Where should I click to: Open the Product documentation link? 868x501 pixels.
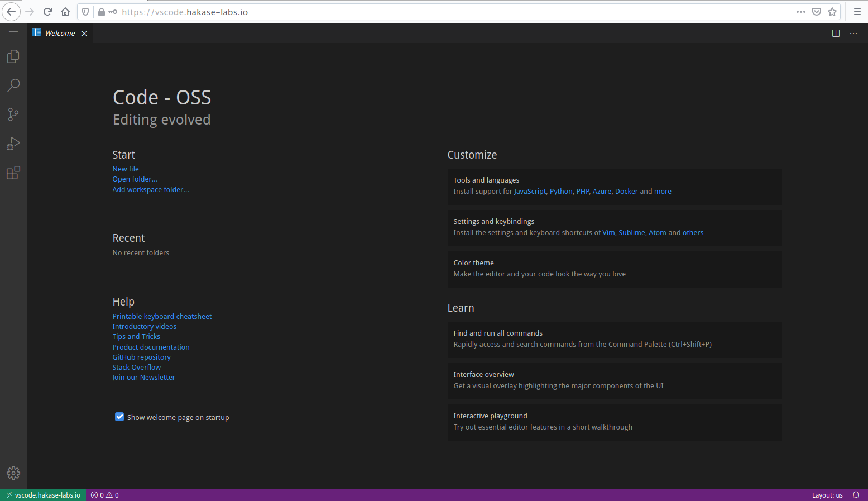tap(151, 347)
